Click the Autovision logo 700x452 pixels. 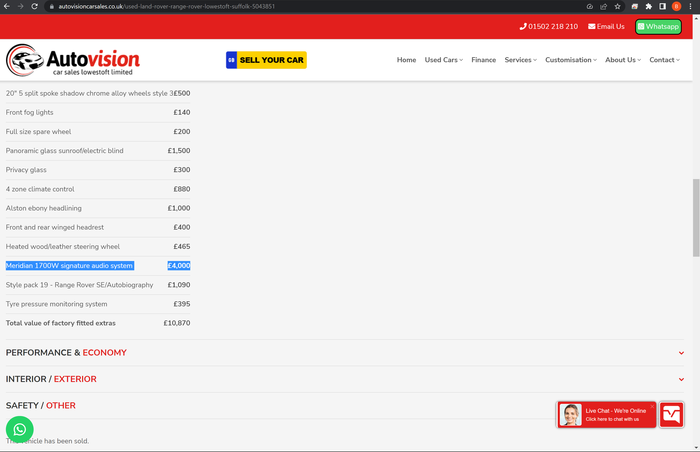(73, 60)
